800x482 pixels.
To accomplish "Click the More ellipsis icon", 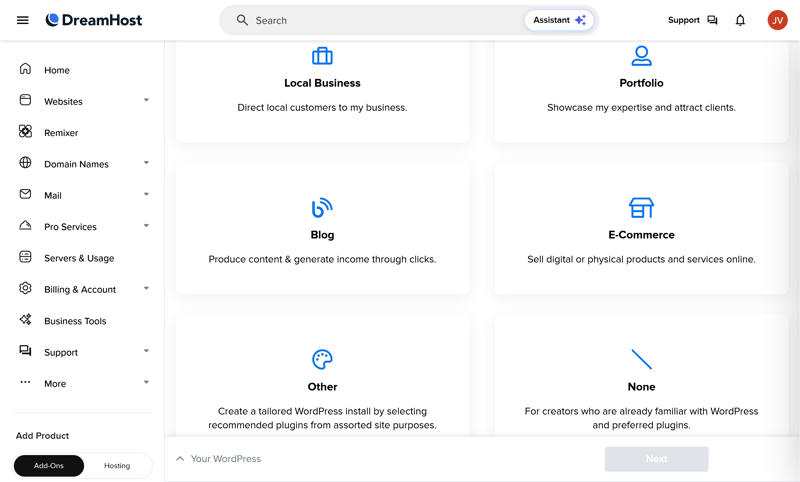I will (x=25, y=382).
